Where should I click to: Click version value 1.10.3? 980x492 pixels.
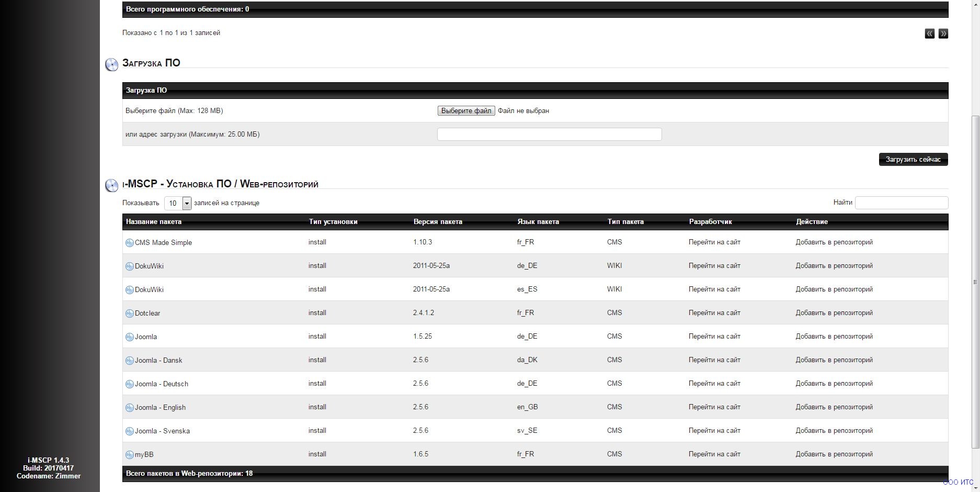[x=423, y=242]
